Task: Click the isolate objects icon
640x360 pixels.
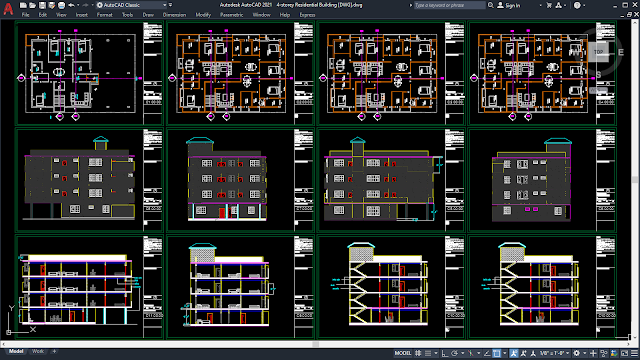Action: pos(604,353)
